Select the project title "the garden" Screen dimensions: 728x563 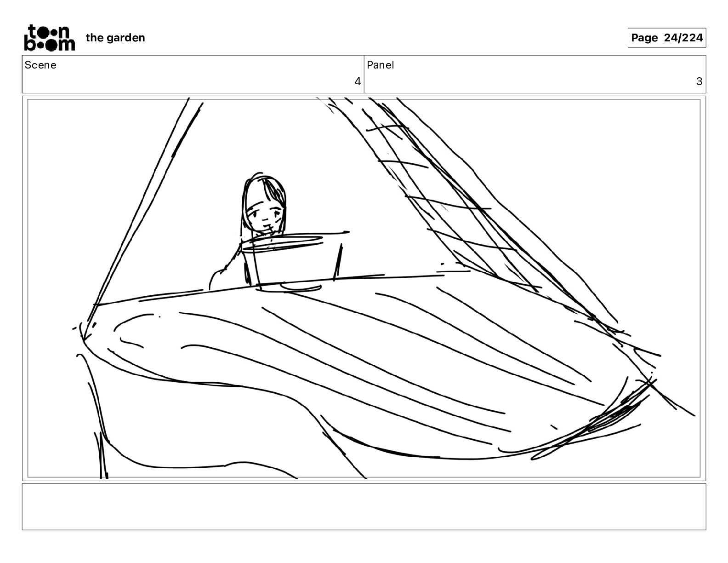pyautogui.click(x=115, y=38)
